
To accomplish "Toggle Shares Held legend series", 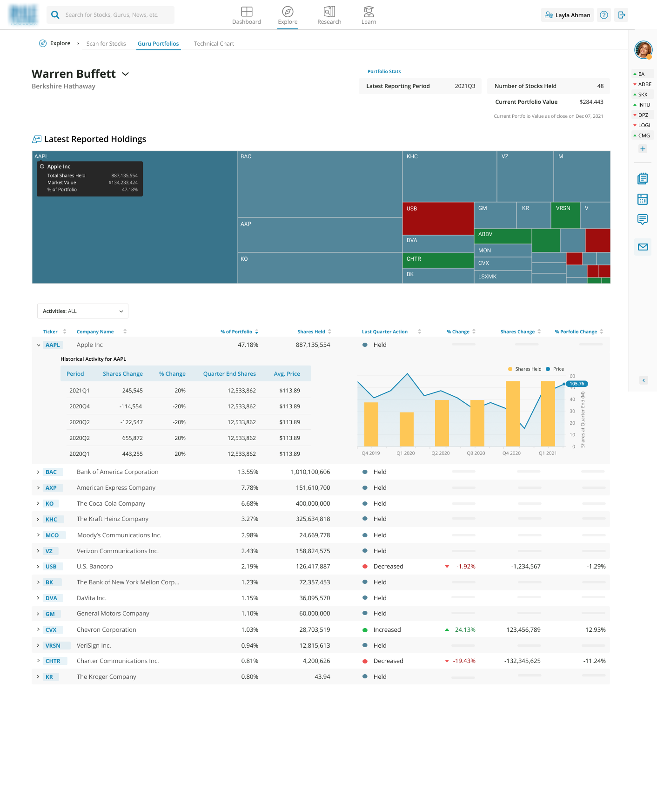I will pyautogui.click(x=524, y=369).
